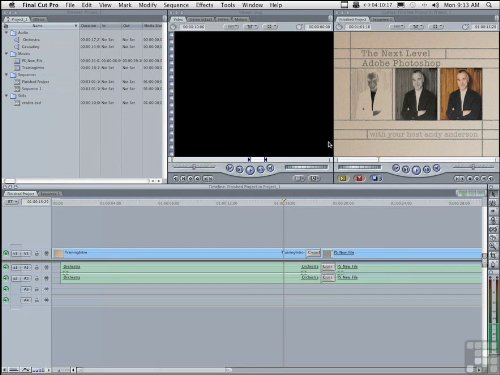Lock the A1 audio track
Screen dimensions: 500x375
pyautogui.click(x=37, y=267)
